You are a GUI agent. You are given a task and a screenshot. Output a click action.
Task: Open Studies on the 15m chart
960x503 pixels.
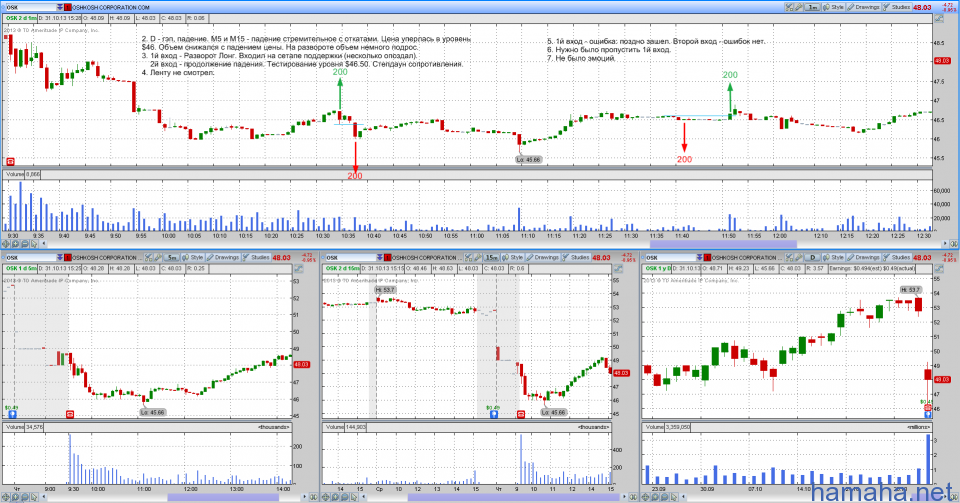[x=576, y=258]
